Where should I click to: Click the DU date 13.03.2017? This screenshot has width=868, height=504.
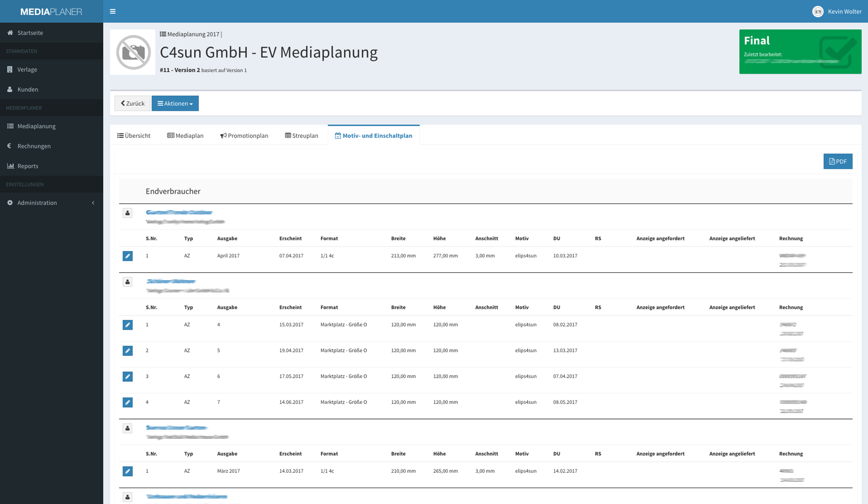coord(565,350)
